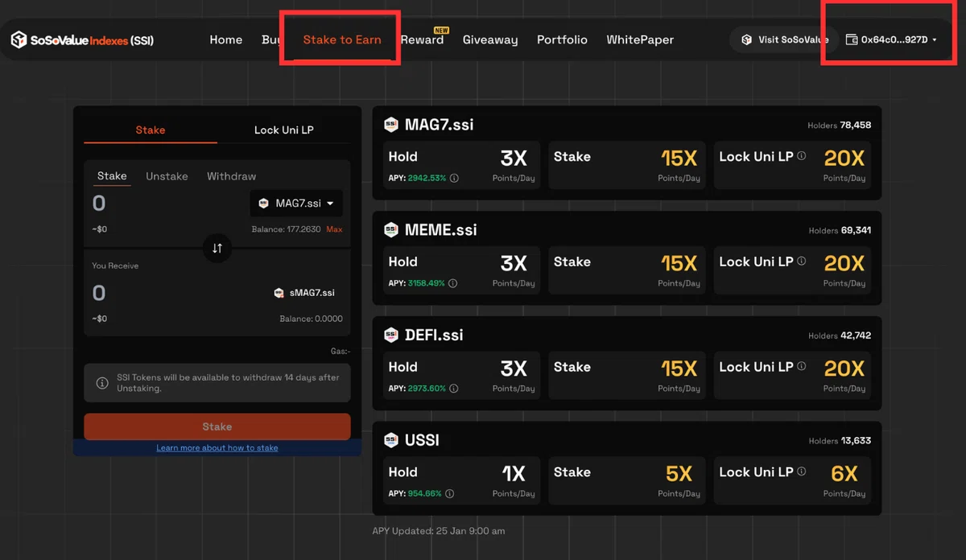Click the MAG7.ssi APY info icon

click(x=454, y=179)
